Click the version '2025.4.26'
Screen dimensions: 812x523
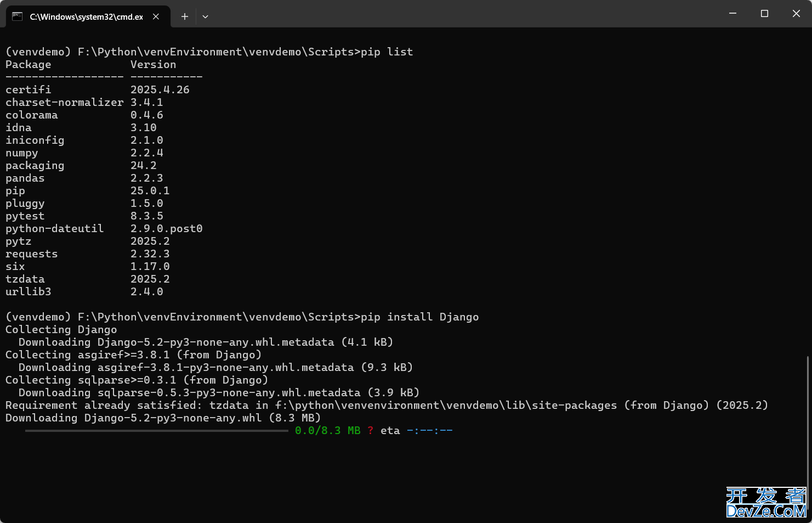160,89
